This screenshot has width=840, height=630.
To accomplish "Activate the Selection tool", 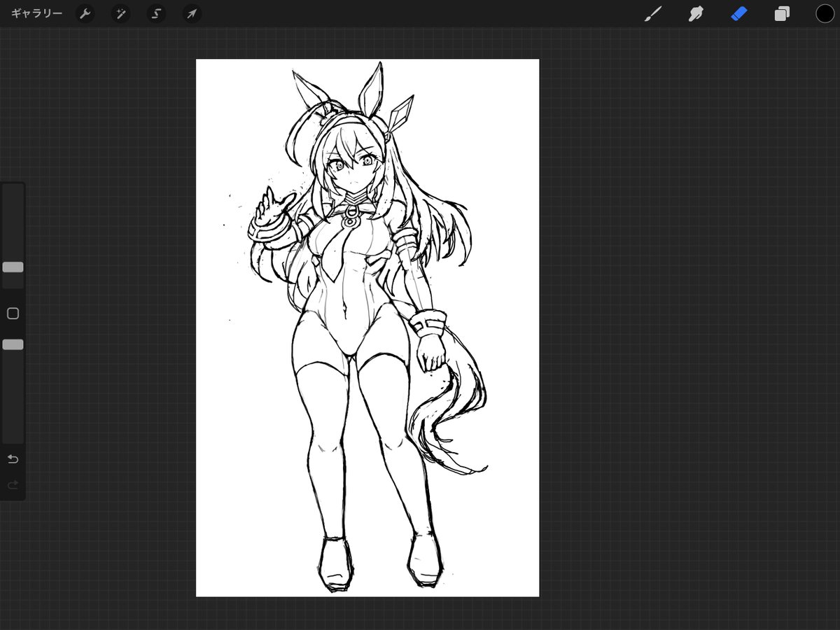I will [x=156, y=13].
